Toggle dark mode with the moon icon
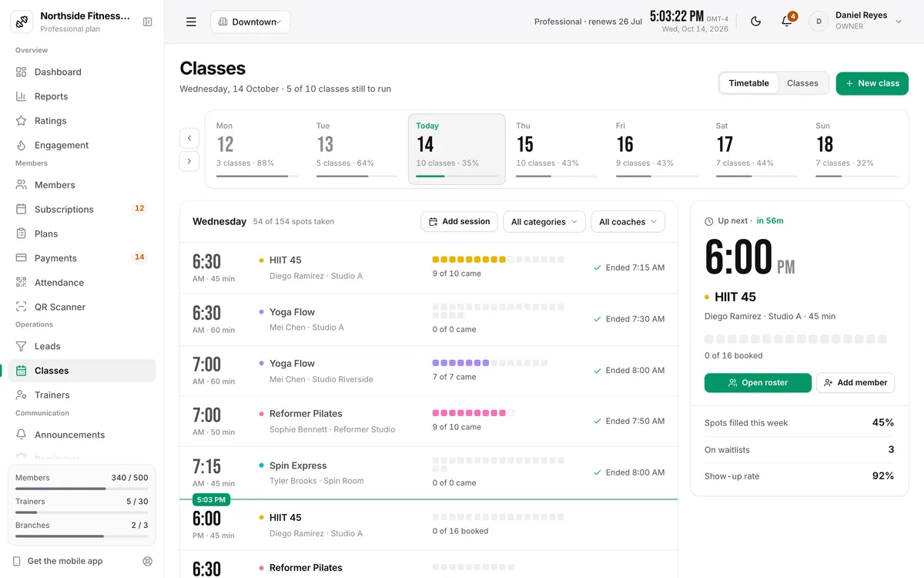The image size is (924, 578). [x=755, y=22]
